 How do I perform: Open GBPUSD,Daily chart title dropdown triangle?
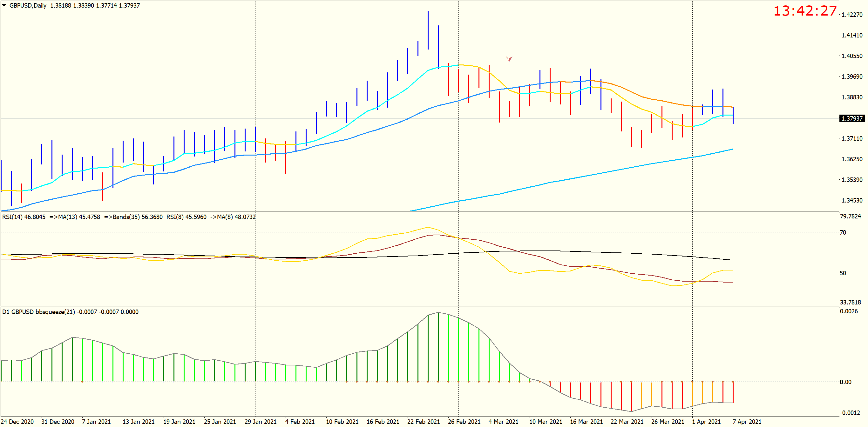coord(4,5)
